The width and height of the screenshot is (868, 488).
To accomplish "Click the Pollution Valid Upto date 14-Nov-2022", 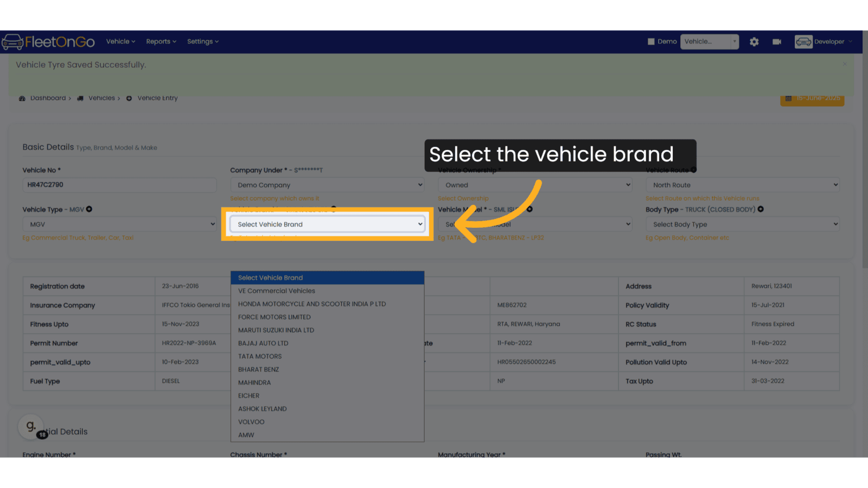I will pyautogui.click(x=770, y=362).
